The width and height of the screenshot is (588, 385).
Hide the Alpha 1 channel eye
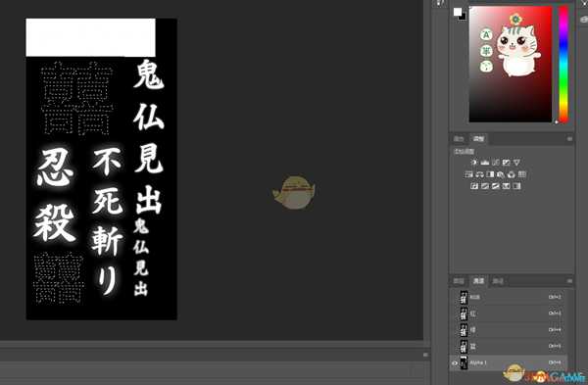[455, 362]
